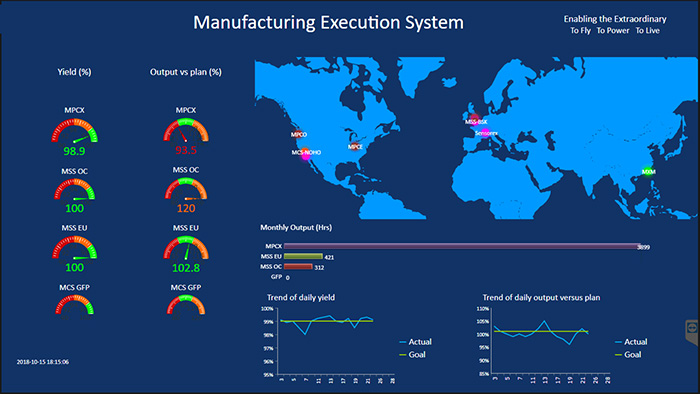
Task: Toggle Actual legend in daily yield trend
Action: click(415, 342)
